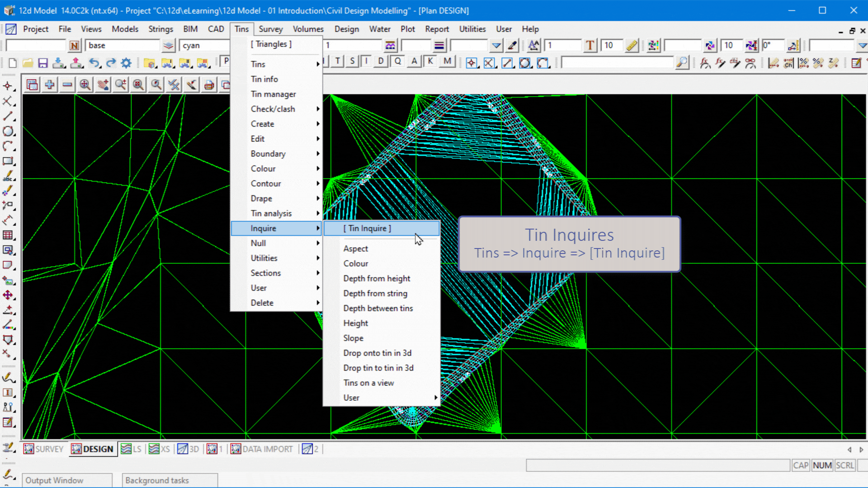Image resolution: width=868 pixels, height=488 pixels.
Task: Open the blue dropdown arrow beside linestyle field
Action: click(496, 46)
